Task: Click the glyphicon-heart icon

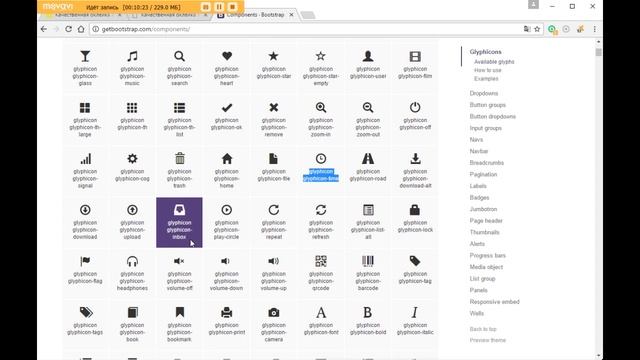Action: [227, 56]
